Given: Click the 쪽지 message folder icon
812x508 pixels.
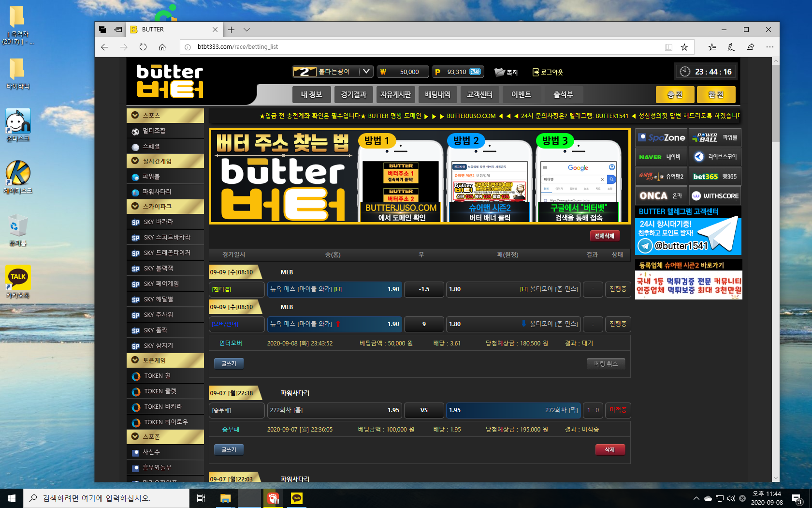Looking at the screenshot, I should (x=499, y=72).
